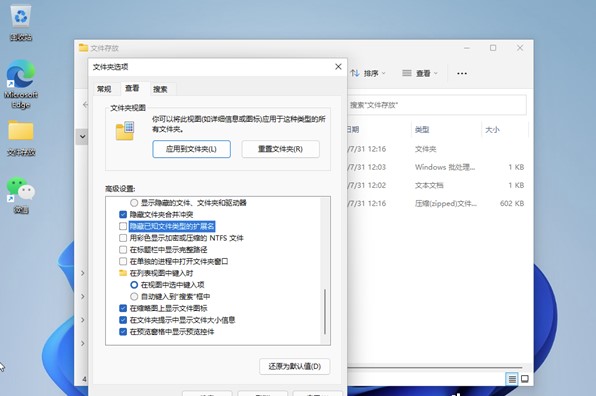Collapse the navigation pane down chevron
The height and width of the screenshot is (396, 596).
tap(82, 136)
